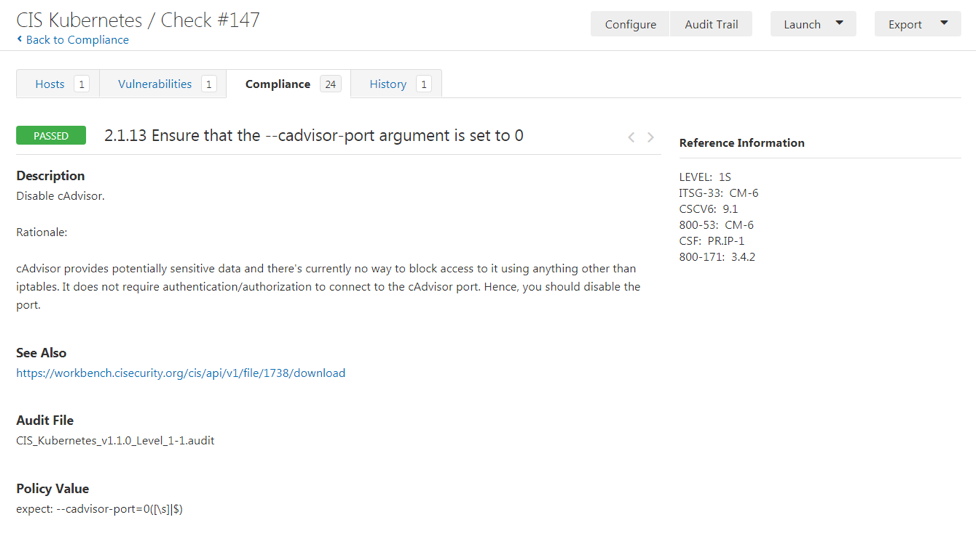The width and height of the screenshot is (976, 539).
Task: Click the Rationale: label
Action: [42, 232]
